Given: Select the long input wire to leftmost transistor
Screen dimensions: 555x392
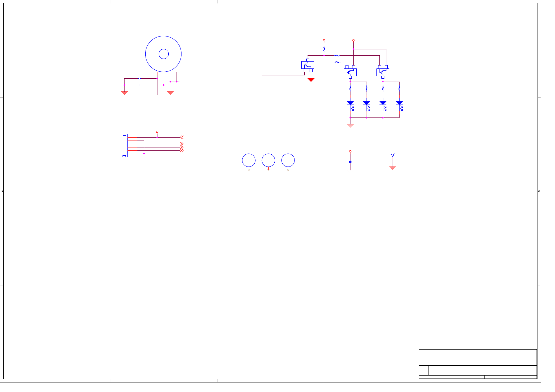Looking at the screenshot, I should click(x=283, y=75).
